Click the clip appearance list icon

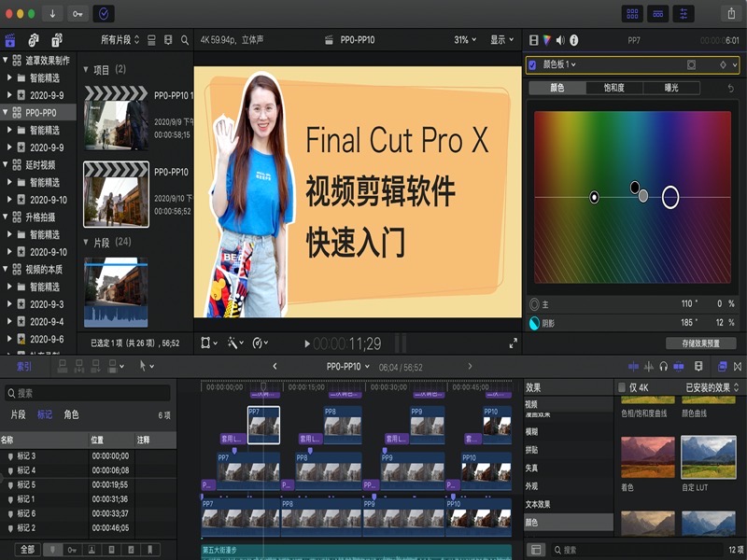click(151, 40)
